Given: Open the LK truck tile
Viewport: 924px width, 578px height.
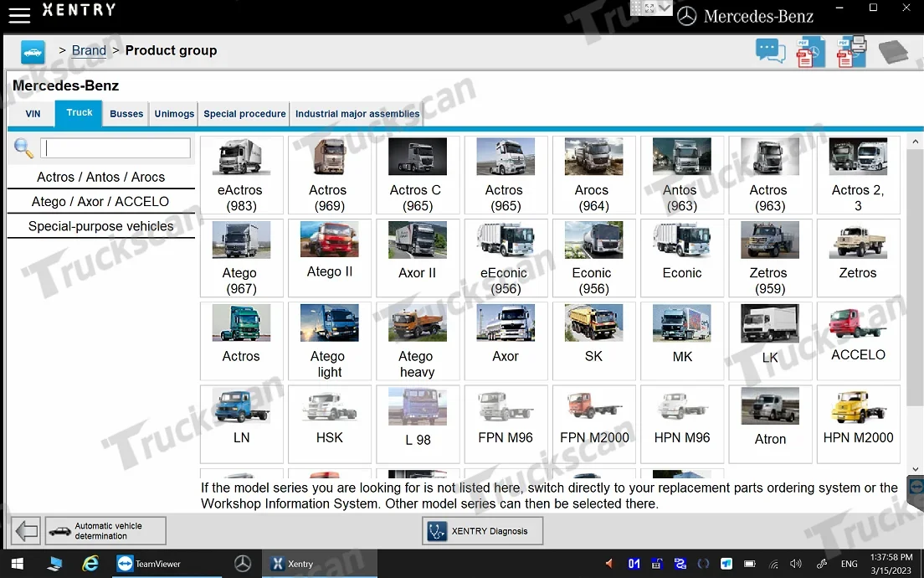Looking at the screenshot, I should tap(770, 341).
